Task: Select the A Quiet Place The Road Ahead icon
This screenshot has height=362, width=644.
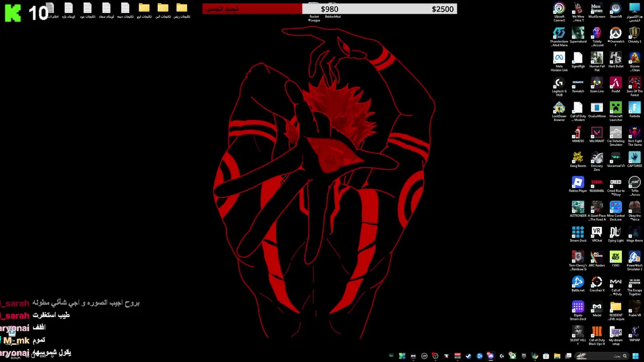Action: coord(597,211)
